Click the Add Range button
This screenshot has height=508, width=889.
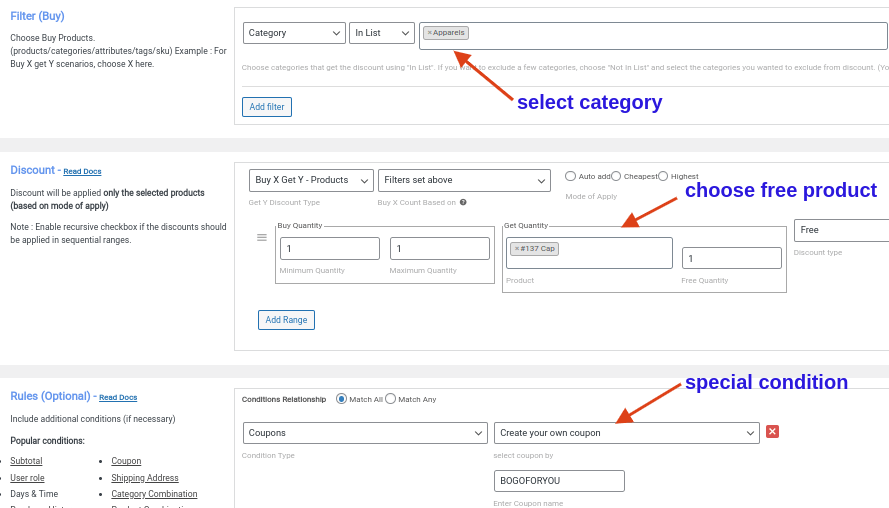286,320
